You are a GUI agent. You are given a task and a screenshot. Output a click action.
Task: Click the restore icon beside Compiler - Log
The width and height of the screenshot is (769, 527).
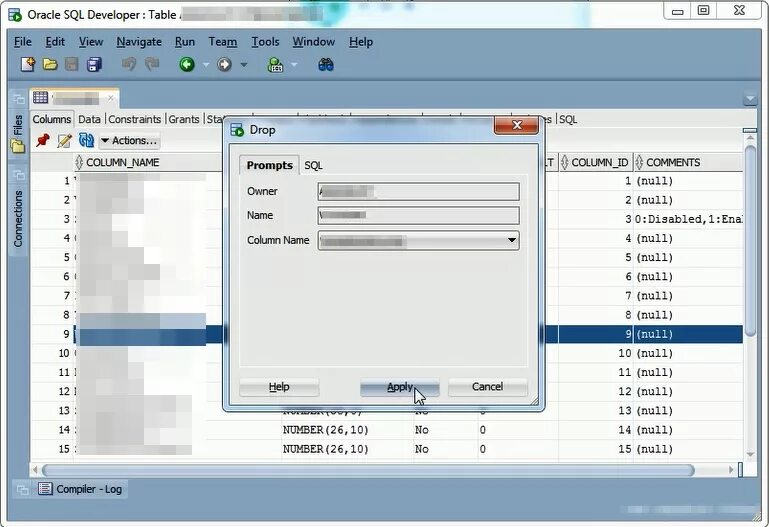coord(23,489)
